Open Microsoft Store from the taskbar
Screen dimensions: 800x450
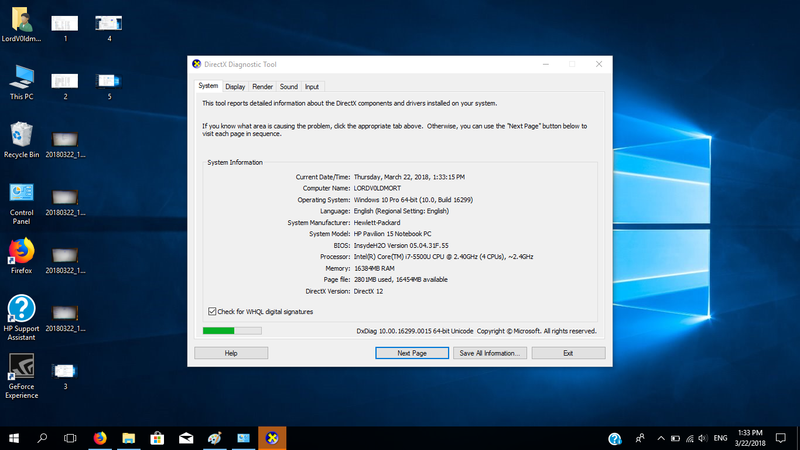coord(157,438)
